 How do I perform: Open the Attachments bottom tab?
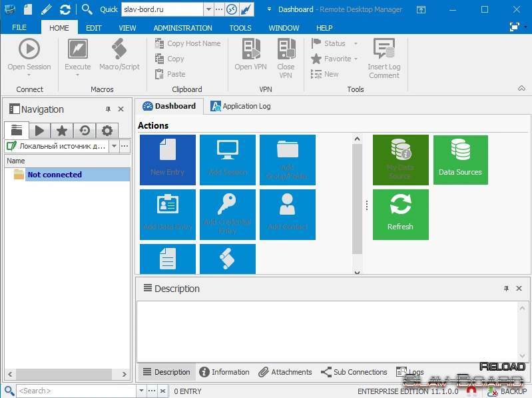coord(285,372)
